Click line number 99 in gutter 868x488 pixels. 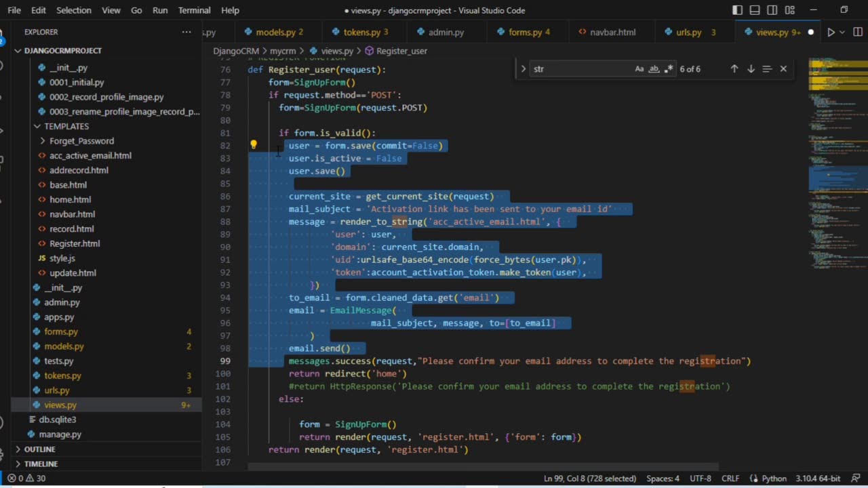224,361
